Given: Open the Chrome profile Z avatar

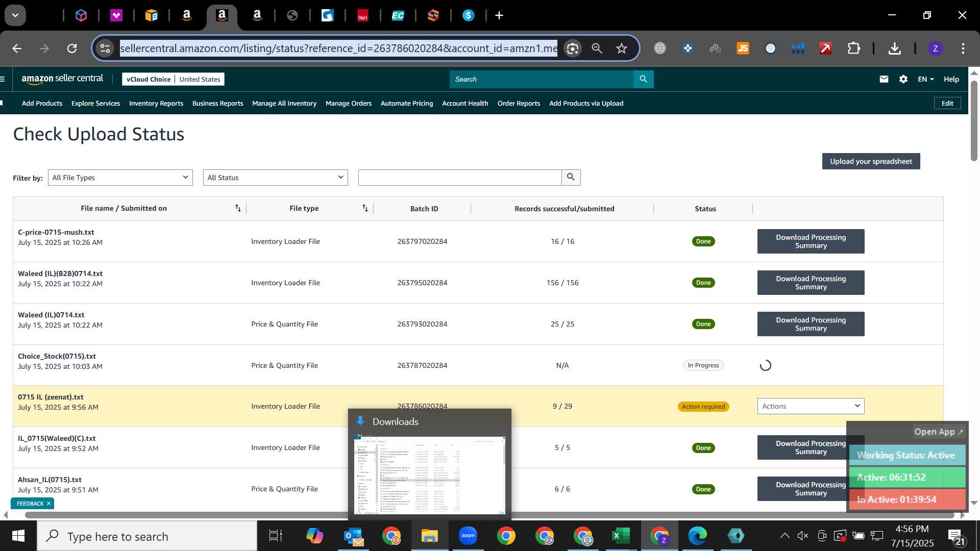Looking at the screenshot, I should click(935, 48).
